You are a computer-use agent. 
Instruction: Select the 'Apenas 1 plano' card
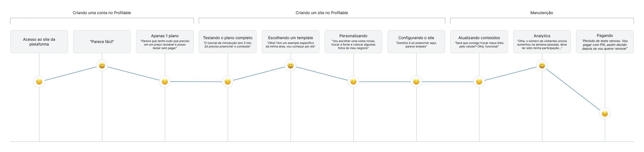pos(165,42)
